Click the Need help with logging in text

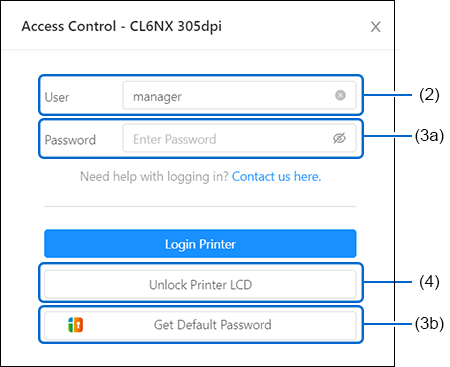pyautogui.click(x=154, y=176)
